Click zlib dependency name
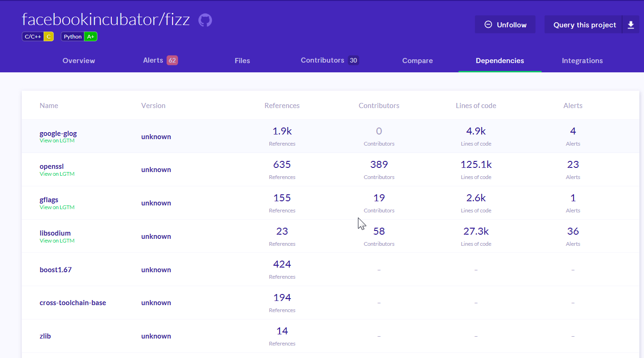 pos(45,336)
